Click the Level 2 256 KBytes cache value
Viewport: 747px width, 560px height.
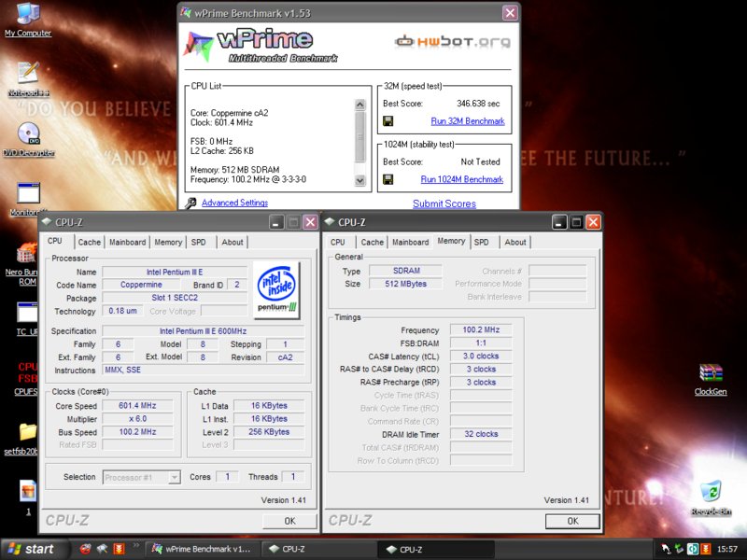269,432
